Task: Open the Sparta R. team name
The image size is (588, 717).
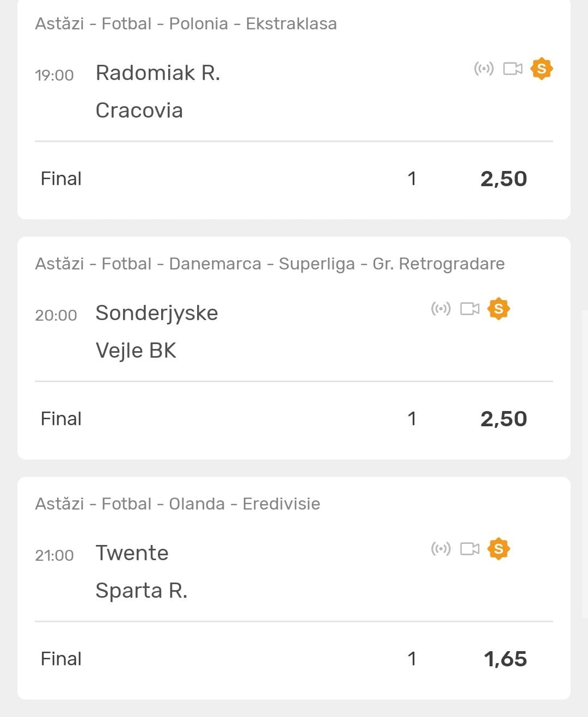Action: click(142, 591)
